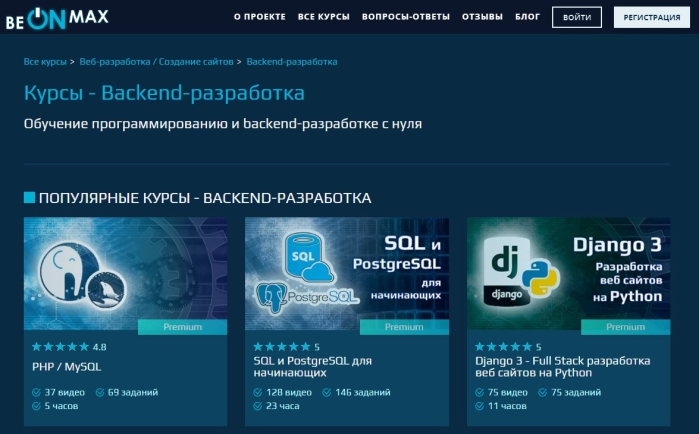Click the 37 видео text
The image size is (699, 434).
[x=65, y=393]
